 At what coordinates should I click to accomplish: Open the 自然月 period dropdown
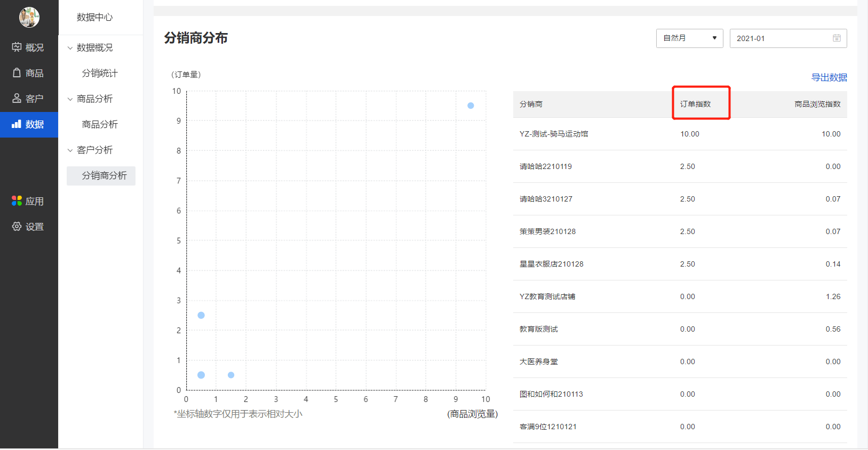pyautogui.click(x=689, y=38)
